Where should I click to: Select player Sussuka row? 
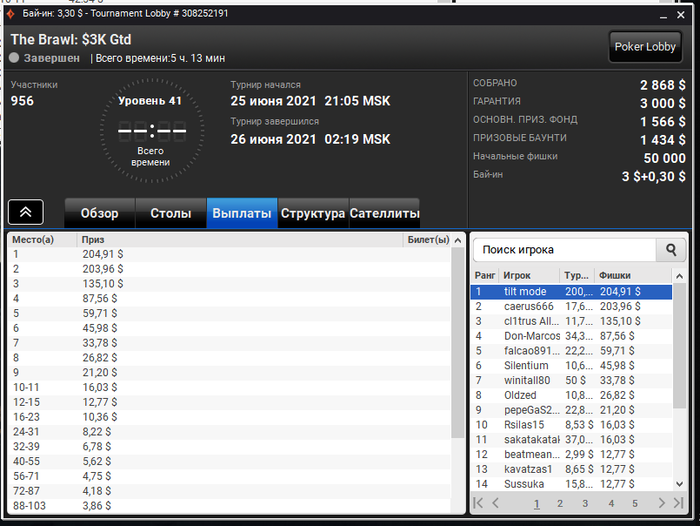pyautogui.click(x=571, y=484)
